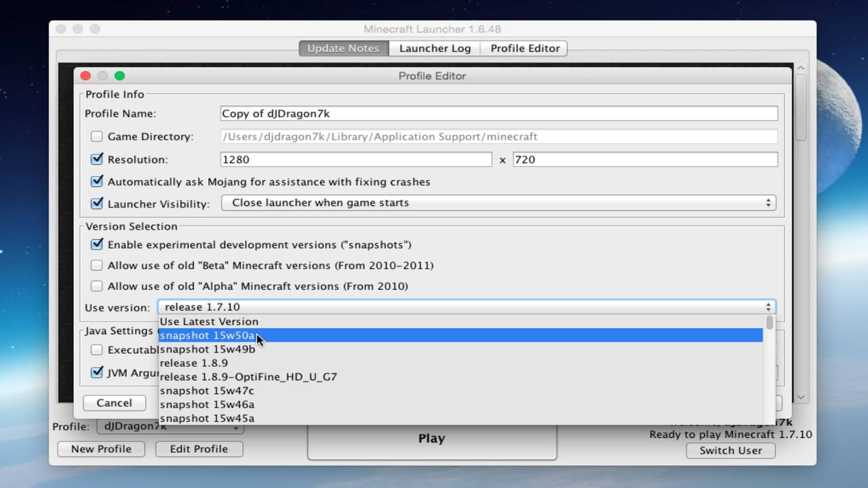Click the Play button
This screenshot has width=868, height=488.
click(432, 439)
